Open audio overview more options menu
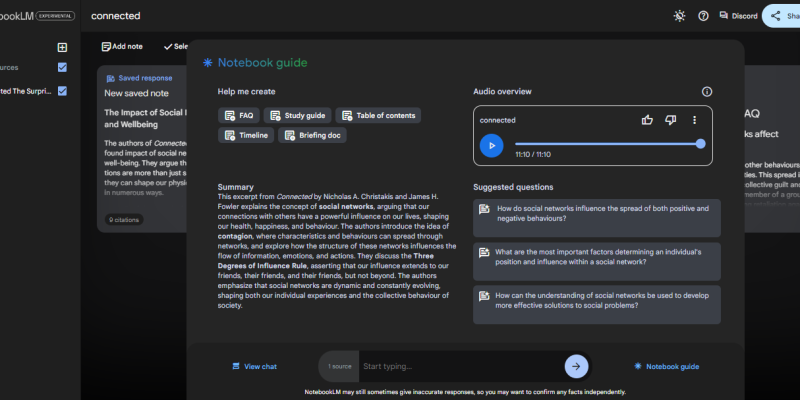The width and height of the screenshot is (800, 400). pos(694,120)
